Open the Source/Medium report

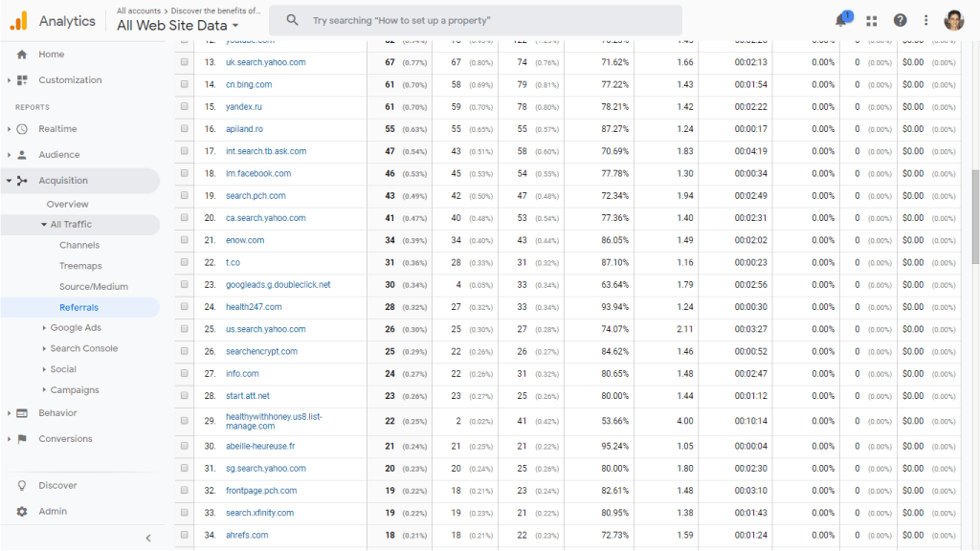(x=94, y=287)
